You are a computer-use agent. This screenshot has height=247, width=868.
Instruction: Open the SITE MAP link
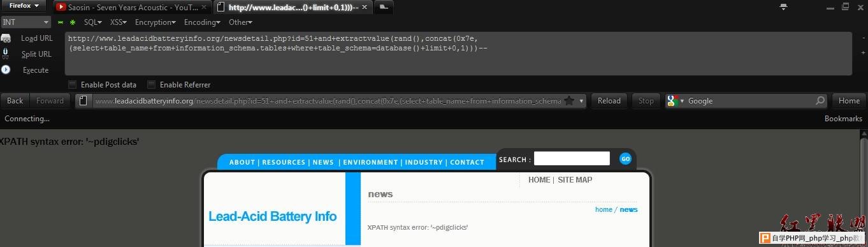pyautogui.click(x=575, y=180)
